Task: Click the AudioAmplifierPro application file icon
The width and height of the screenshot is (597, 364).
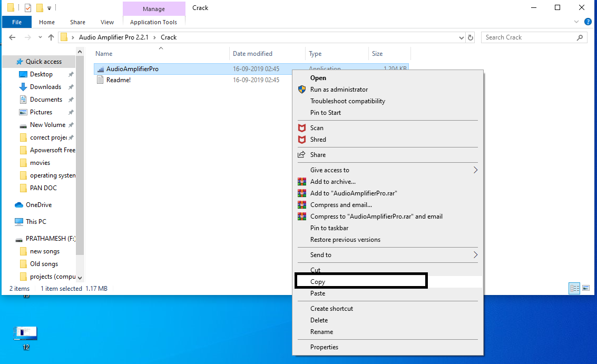Action: coord(101,69)
